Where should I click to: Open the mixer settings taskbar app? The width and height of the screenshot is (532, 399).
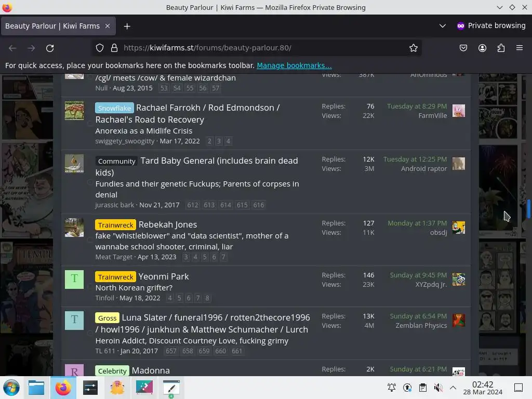90,388
